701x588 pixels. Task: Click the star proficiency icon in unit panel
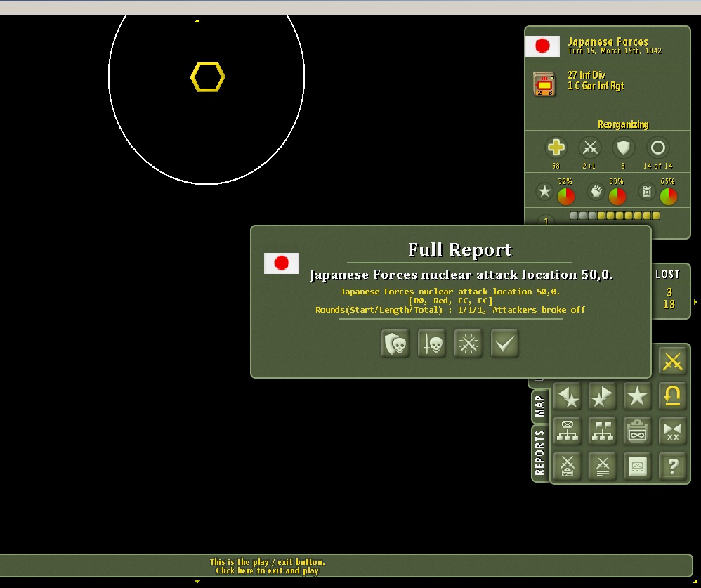pyautogui.click(x=544, y=192)
